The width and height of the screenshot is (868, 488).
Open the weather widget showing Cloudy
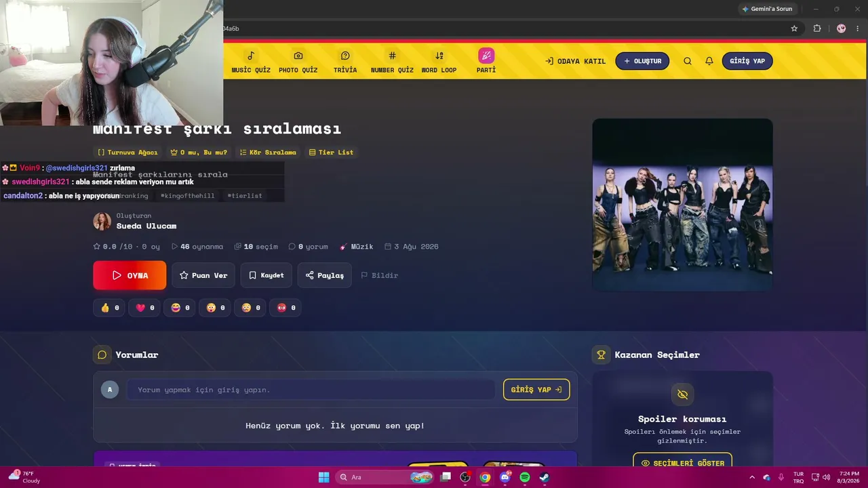[x=25, y=477]
